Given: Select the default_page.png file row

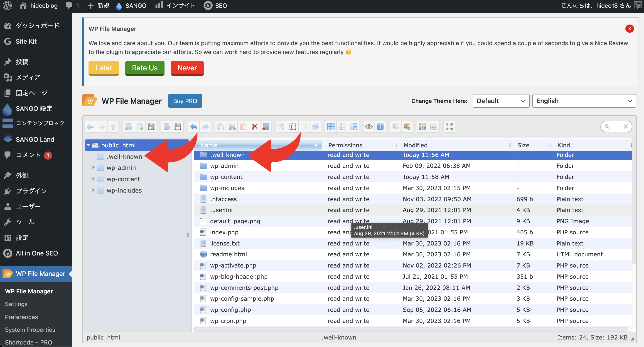Looking at the screenshot, I should (413, 221).
